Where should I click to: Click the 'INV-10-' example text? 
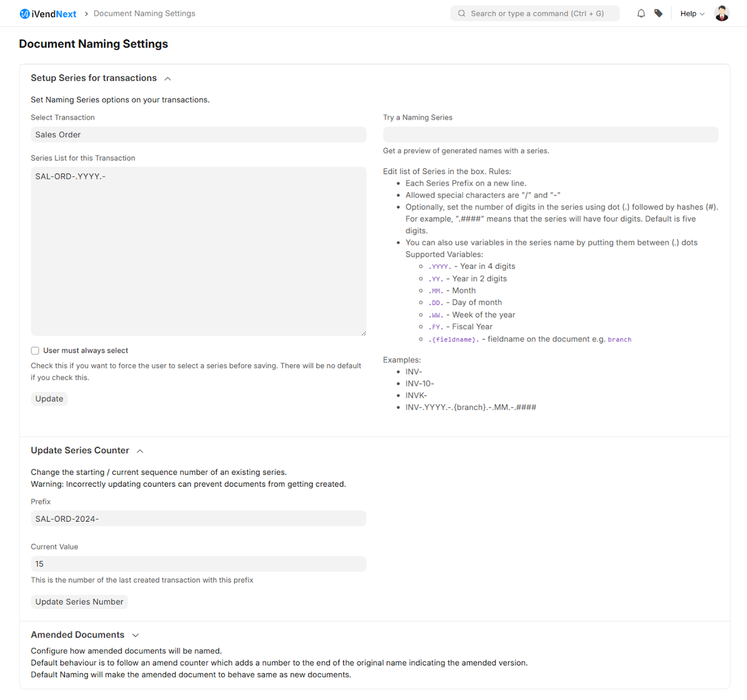click(420, 384)
